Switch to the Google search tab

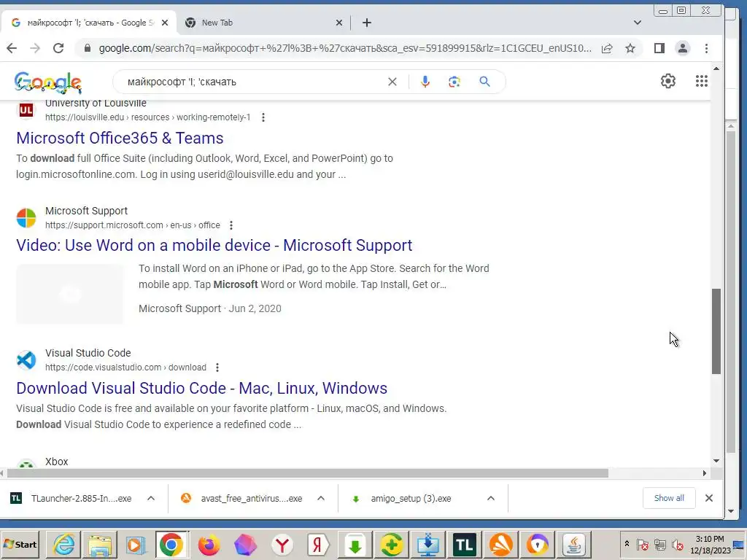coord(88,23)
